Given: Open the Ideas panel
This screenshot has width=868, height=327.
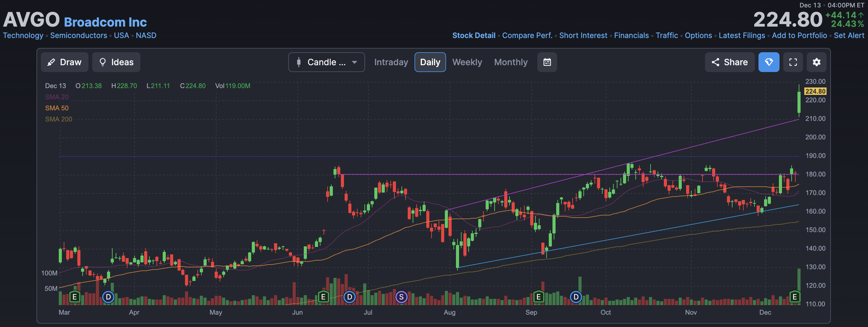Looking at the screenshot, I should [x=116, y=62].
